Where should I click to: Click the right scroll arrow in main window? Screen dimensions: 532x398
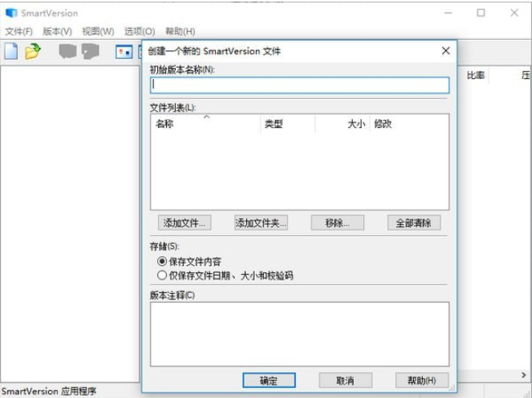524,375
